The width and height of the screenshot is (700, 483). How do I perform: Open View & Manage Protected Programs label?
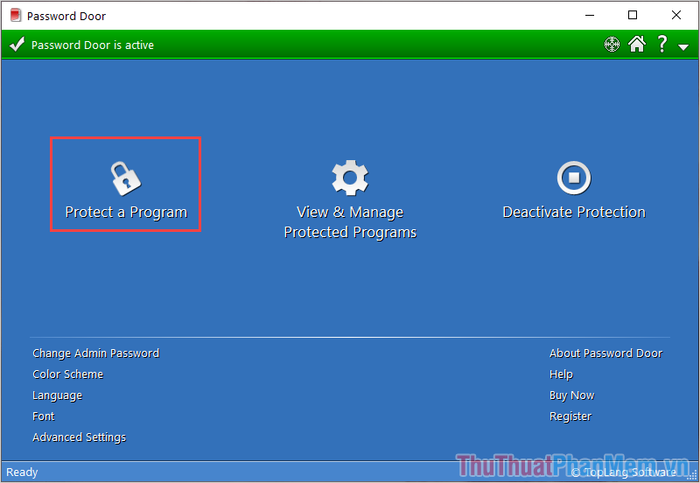tap(350, 222)
